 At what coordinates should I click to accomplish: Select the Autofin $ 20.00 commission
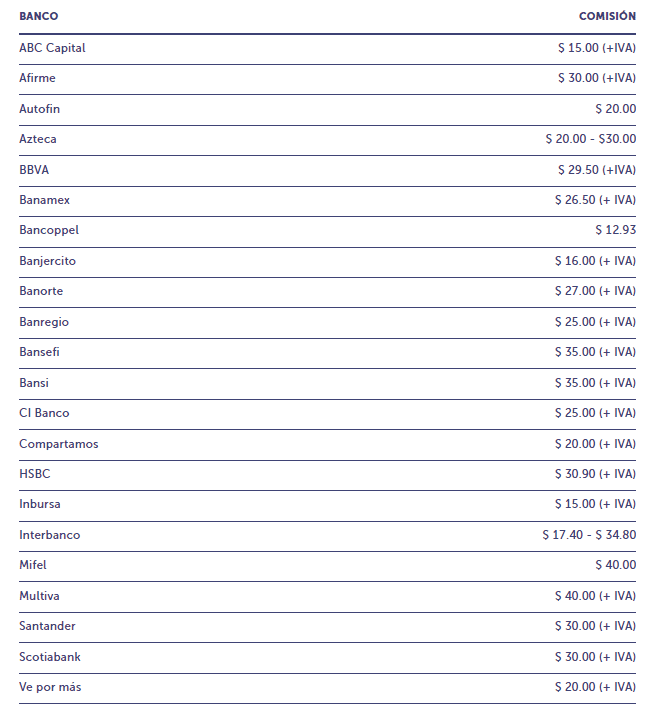[615, 109]
